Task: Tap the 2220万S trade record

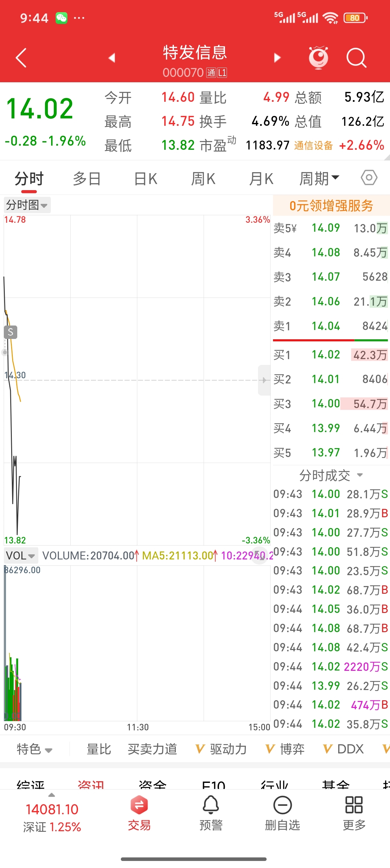Action: click(x=331, y=666)
